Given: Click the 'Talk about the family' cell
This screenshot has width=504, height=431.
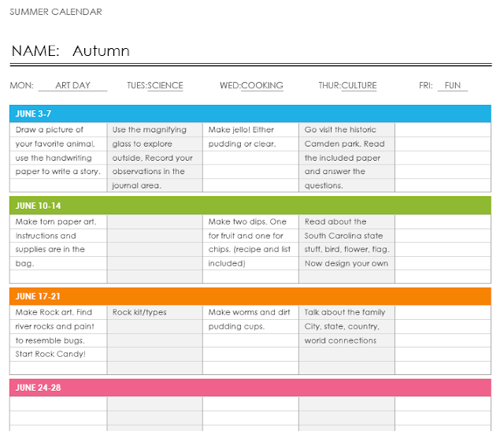Looking at the screenshot, I should pos(345,312).
